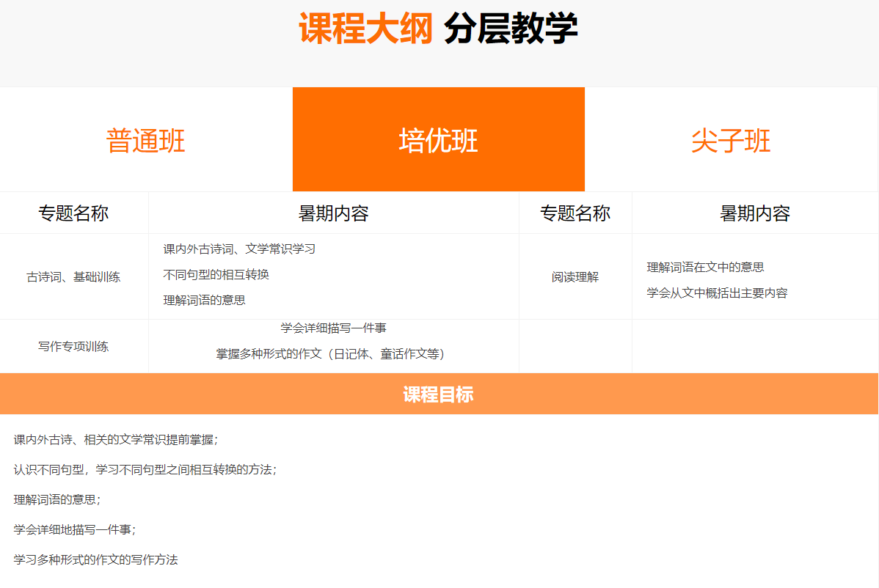Click the 课程大纲 orange heading text

point(365,29)
